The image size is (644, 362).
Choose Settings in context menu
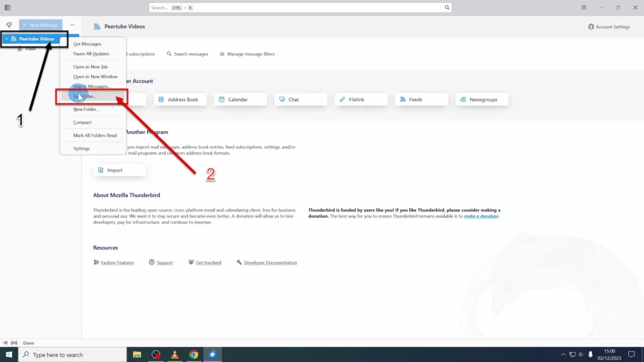(81, 148)
